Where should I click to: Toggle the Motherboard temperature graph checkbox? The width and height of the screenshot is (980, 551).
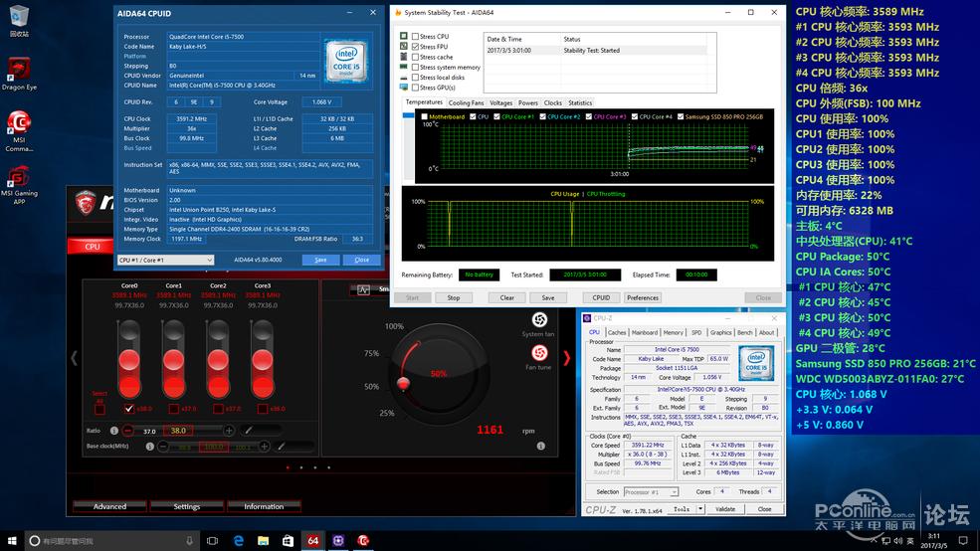click(425, 116)
